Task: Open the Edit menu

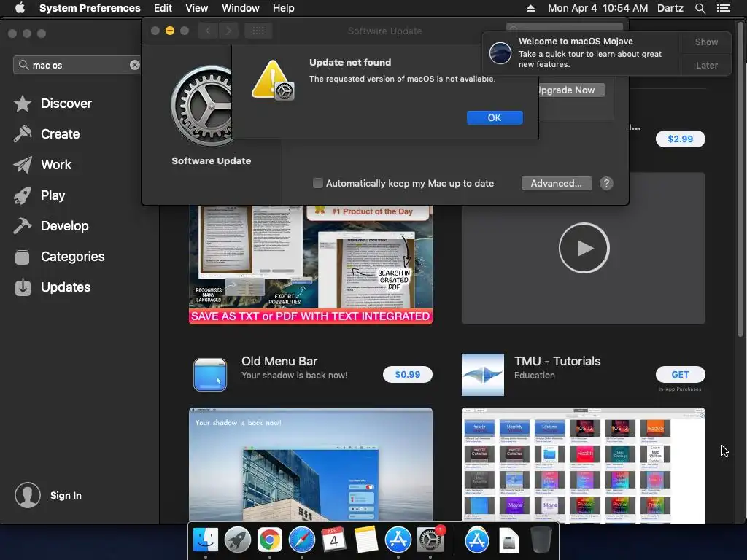Action: pos(163,8)
